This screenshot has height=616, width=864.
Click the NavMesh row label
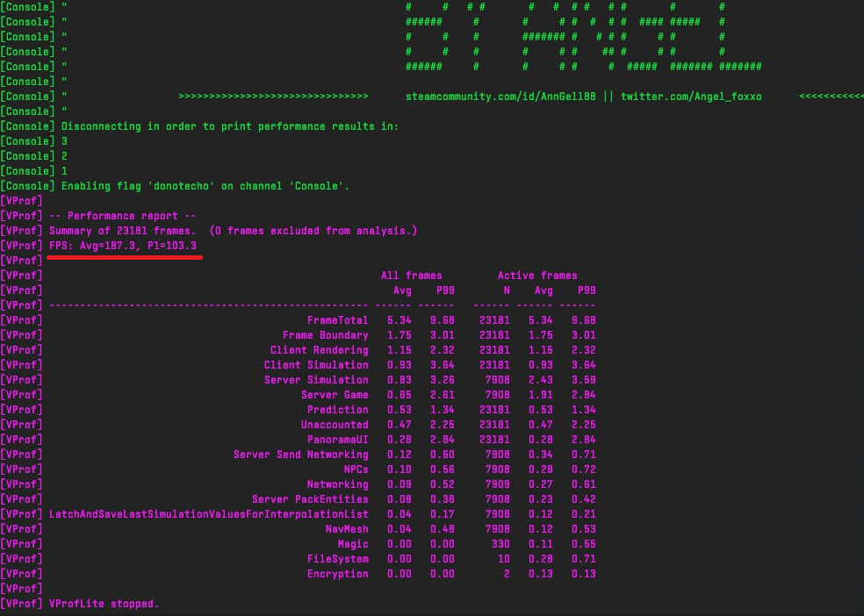(x=347, y=529)
